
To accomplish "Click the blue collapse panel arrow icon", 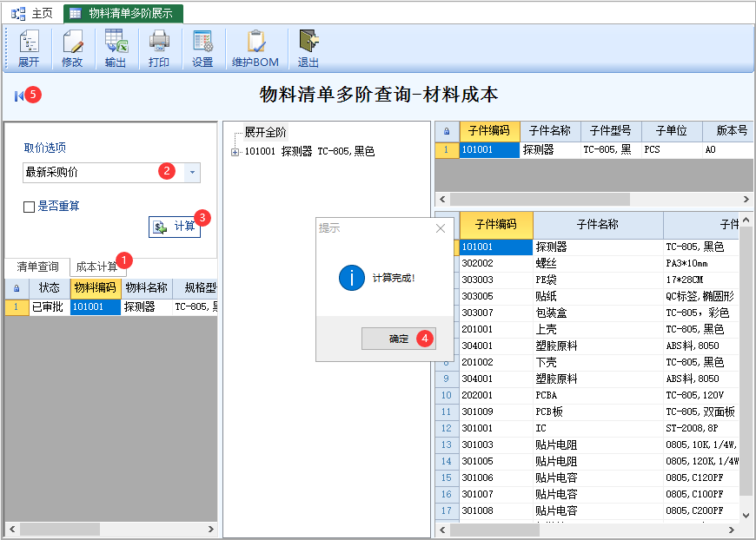I will point(19,96).
